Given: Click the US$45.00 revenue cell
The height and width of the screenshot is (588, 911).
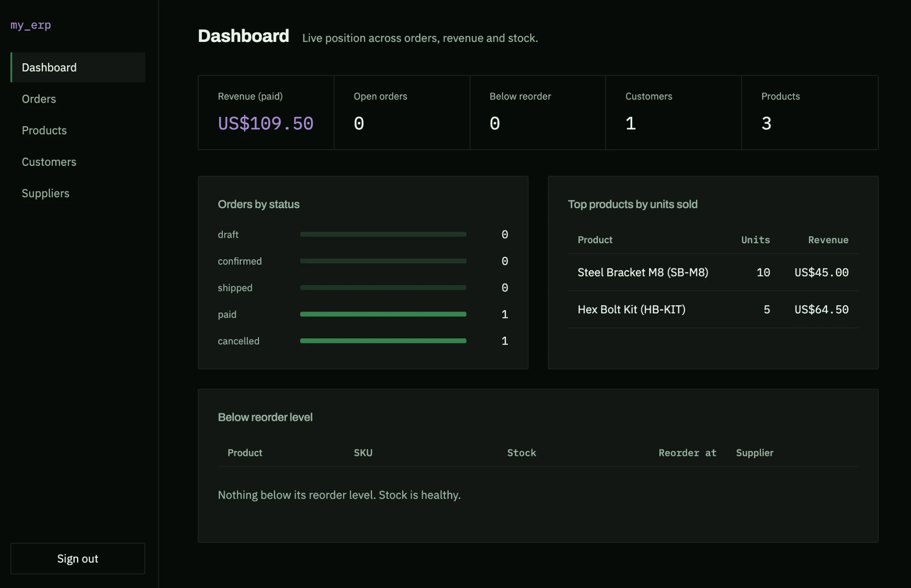Looking at the screenshot, I should coord(821,272).
